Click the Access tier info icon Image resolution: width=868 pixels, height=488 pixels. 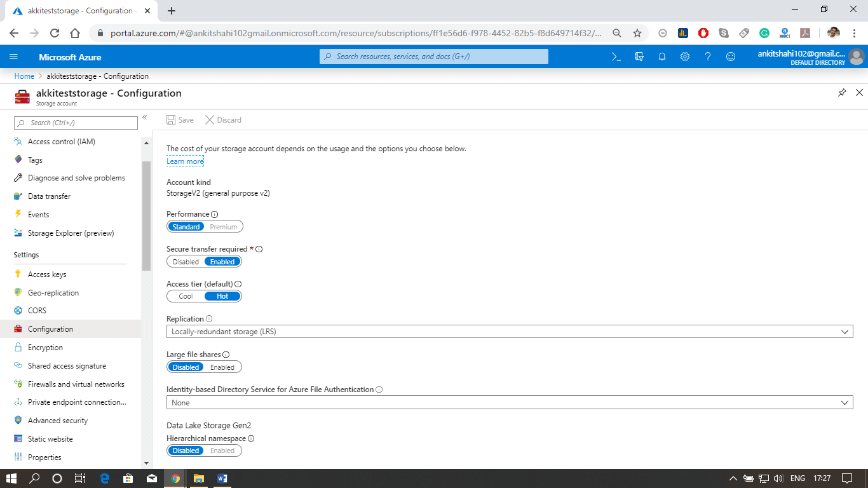238,284
